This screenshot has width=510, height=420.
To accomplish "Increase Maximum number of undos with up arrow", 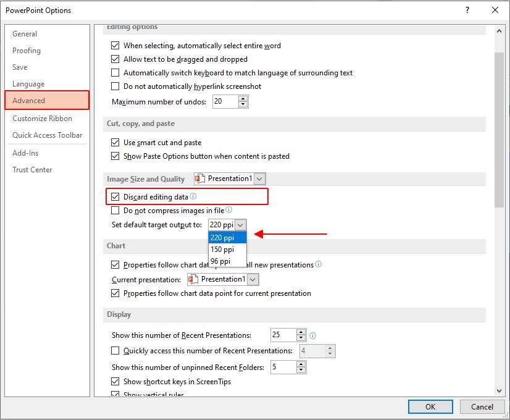I will pyautogui.click(x=243, y=98).
